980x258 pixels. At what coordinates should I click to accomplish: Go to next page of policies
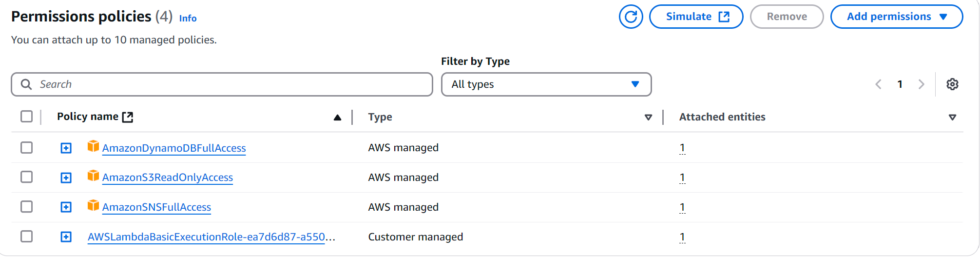[921, 84]
